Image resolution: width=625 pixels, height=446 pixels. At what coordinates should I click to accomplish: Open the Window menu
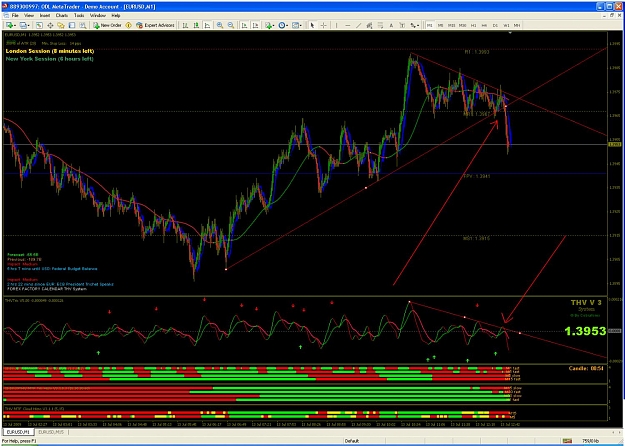pyautogui.click(x=98, y=15)
